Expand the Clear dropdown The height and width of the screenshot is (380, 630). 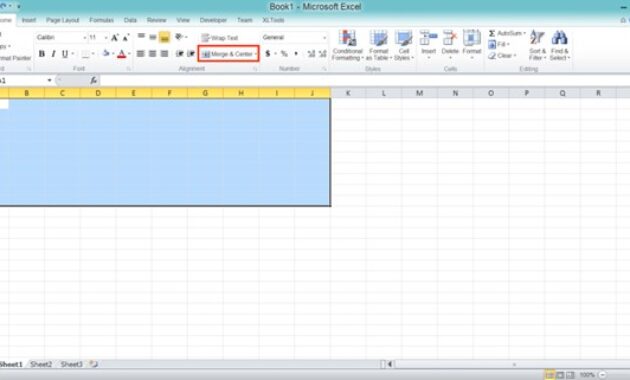pos(515,56)
